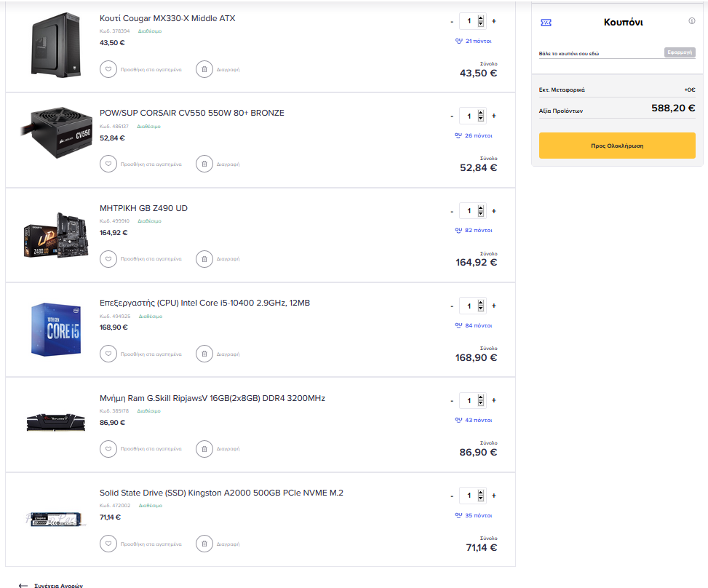This screenshot has width=708, height=588.
Task: Click '82 πόντοι' under GB Z490 UD
Action: point(474,230)
